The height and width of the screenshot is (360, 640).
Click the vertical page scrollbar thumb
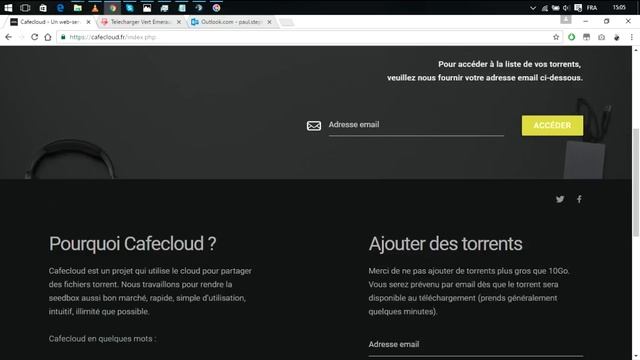[636, 182]
